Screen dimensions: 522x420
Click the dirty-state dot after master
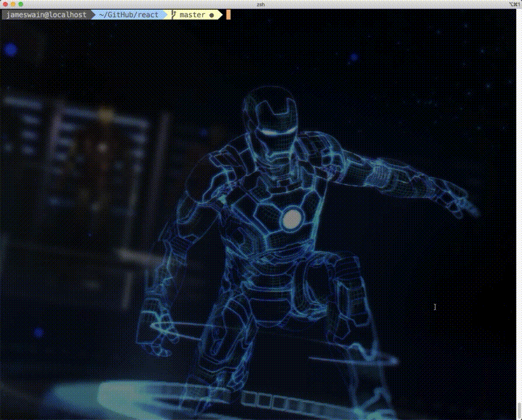[x=211, y=15]
